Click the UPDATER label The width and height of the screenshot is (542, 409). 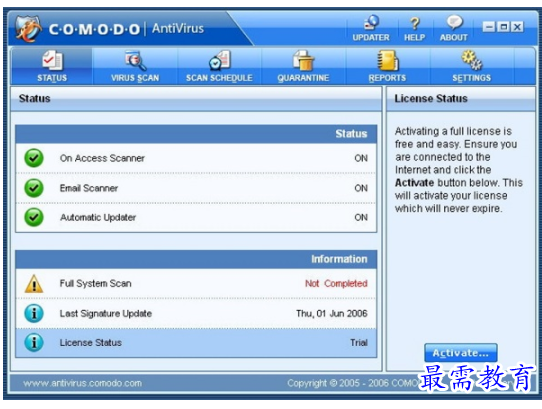click(371, 37)
